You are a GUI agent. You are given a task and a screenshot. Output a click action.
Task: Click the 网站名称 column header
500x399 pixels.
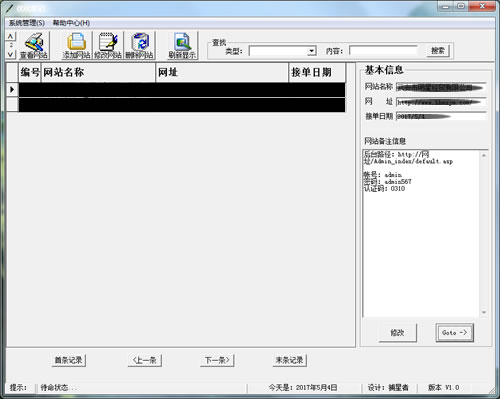click(98, 72)
